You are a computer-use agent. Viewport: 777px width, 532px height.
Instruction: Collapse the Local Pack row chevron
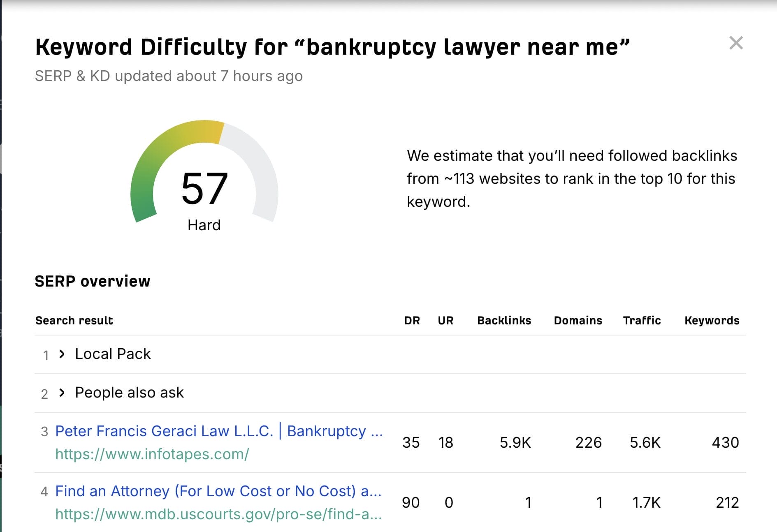tap(63, 354)
